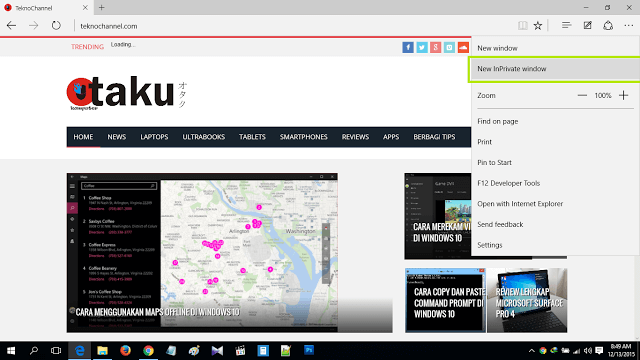This screenshot has height=360, width=640.
Task: Visit the site's Facebook icon
Action: [408, 47]
